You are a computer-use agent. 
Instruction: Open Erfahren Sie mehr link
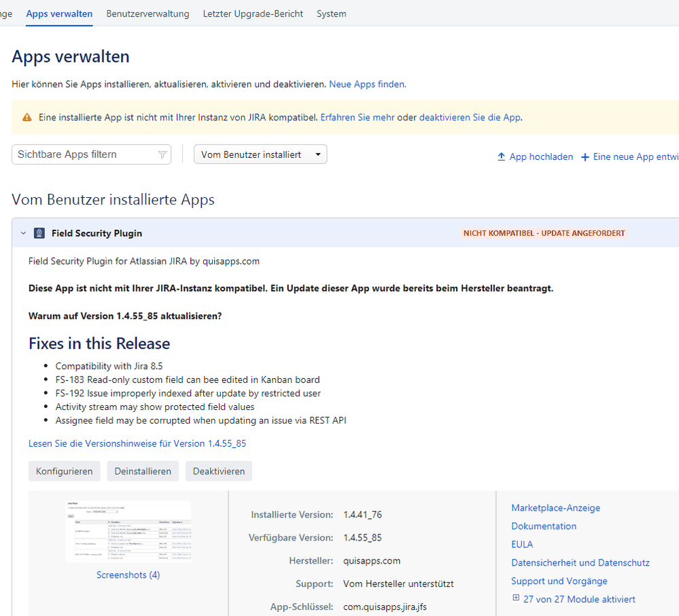click(x=358, y=118)
